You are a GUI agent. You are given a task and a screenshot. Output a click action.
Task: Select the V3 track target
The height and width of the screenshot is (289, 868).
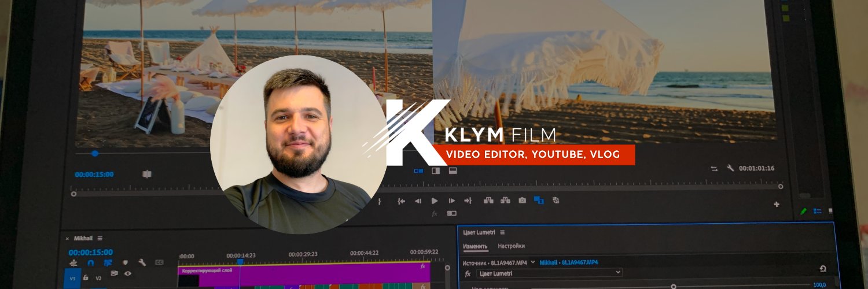pyautogui.click(x=73, y=279)
